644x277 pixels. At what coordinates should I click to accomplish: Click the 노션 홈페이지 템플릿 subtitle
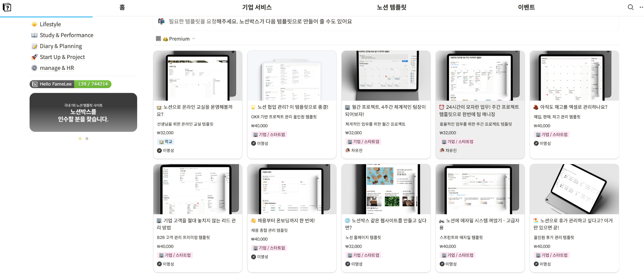point(363,237)
